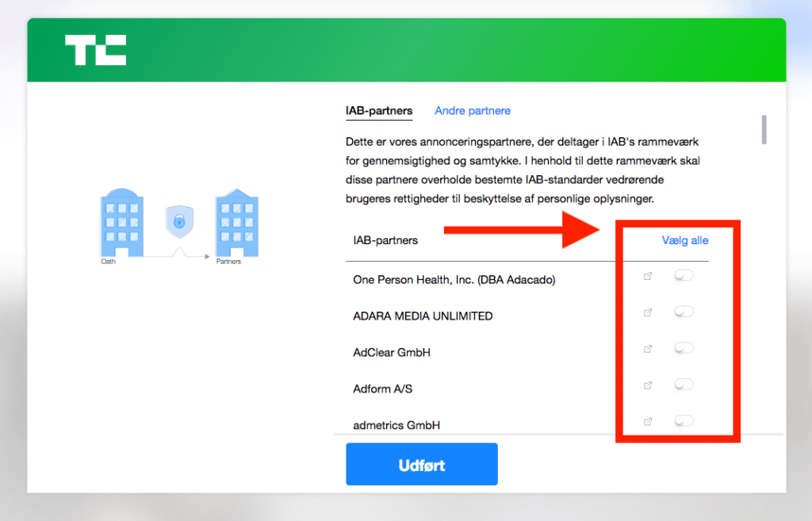Open external link for Adform A/S
The width and height of the screenshot is (812, 521).
click(x=647, y=385)
